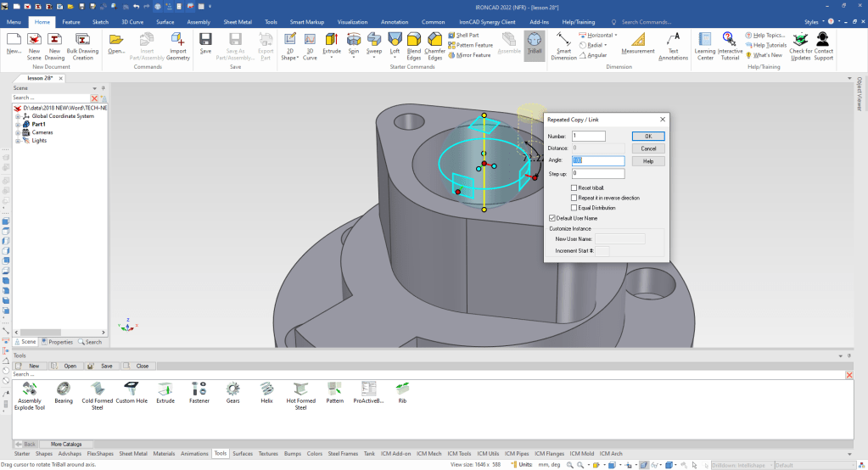Image resolution: width=868 pixels, height=470 pixels.
Task: Expand the Cameras tree node
Action: [17, 132]
